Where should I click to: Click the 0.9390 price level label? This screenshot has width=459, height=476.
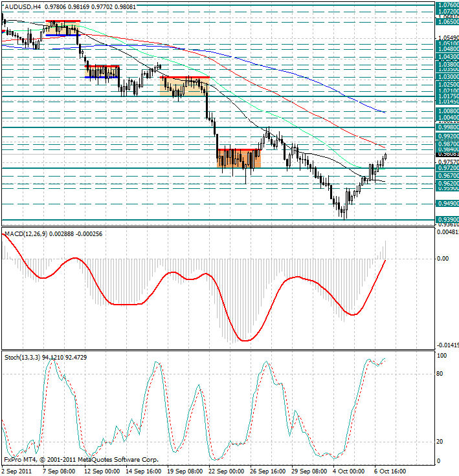[446, 220]
